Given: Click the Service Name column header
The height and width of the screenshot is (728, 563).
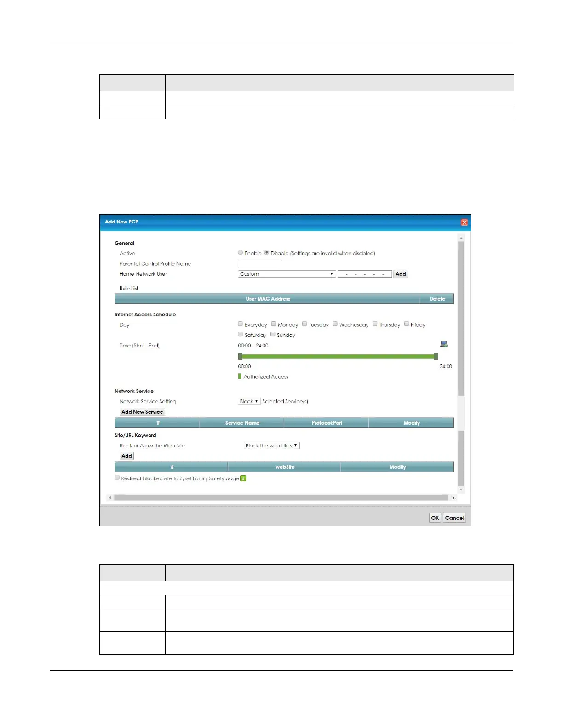Looking at the screenshot, I should pyautogui.click(x=242, y=423).
